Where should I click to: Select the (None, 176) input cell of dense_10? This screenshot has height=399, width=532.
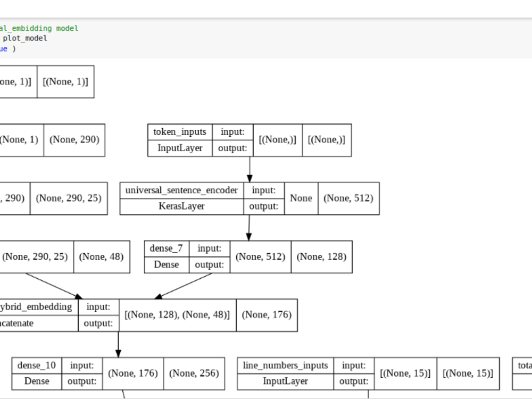pyautogui.click(x=132, y=373)
